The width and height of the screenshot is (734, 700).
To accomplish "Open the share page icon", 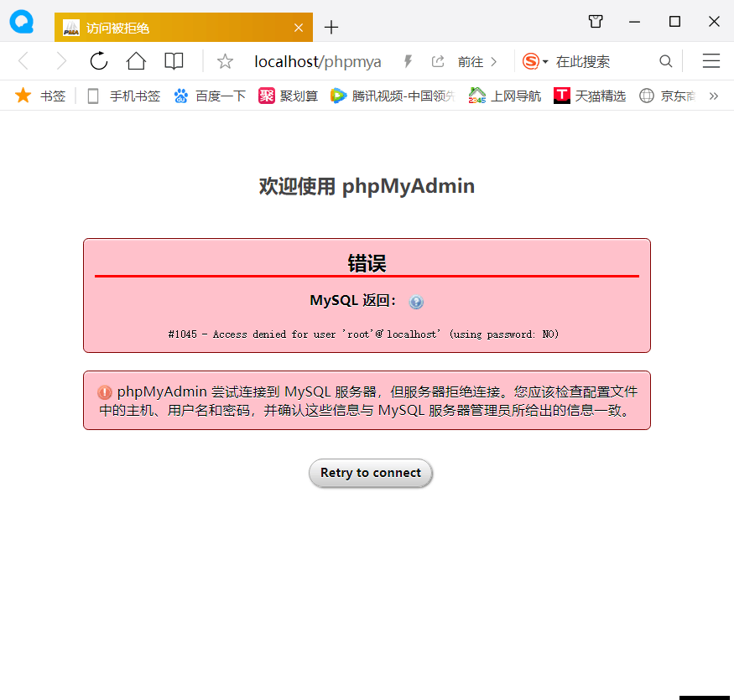I will click(436, 60).
